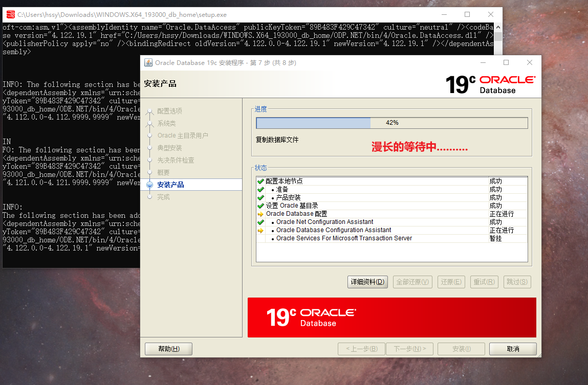Screen dimensions: 588x385
Task: Click the 安装(I) install button
Action: pyautogui.click(x=461, y=349)
